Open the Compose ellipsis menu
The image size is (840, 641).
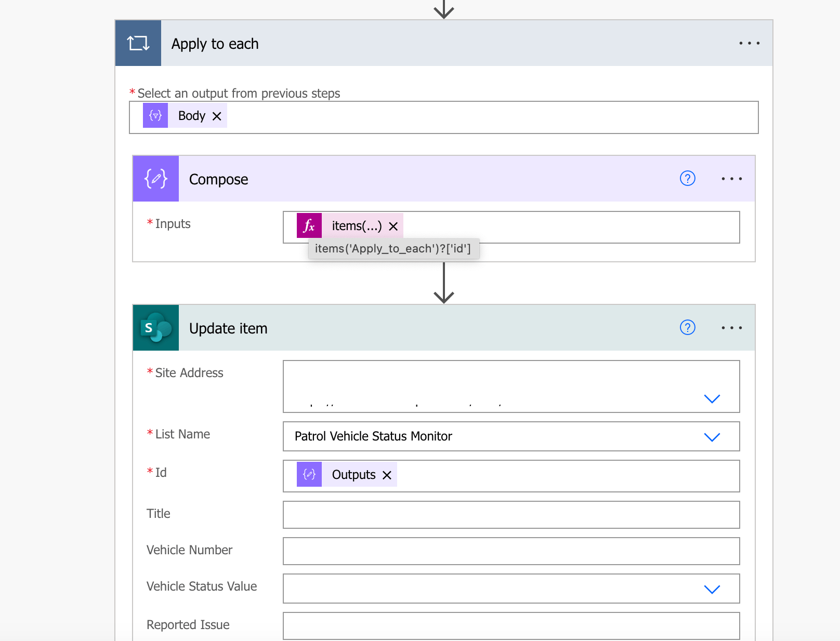(732, 179)
